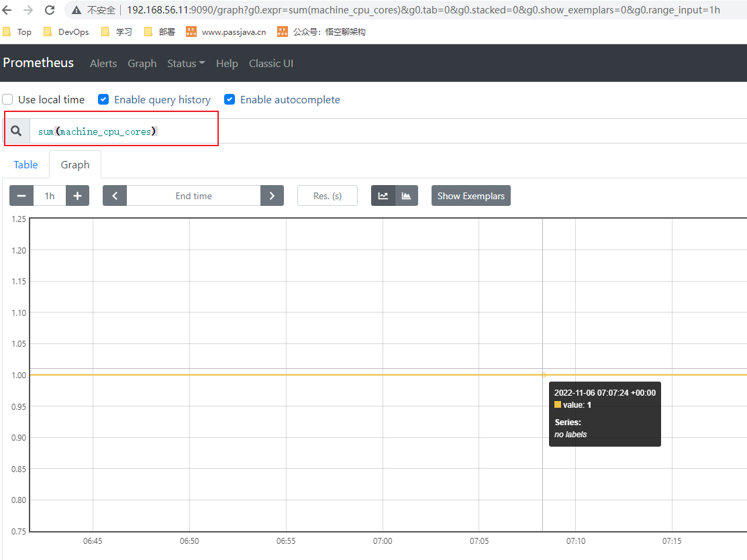Switch to the stacked area chart icon
This screenshot has height=560, width=747.
pos(406,196)
